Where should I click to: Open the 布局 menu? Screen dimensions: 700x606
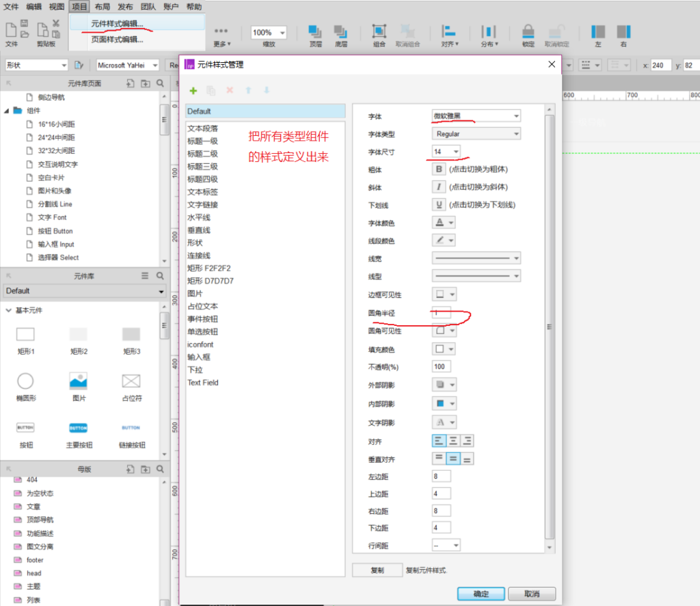[103, 6]
